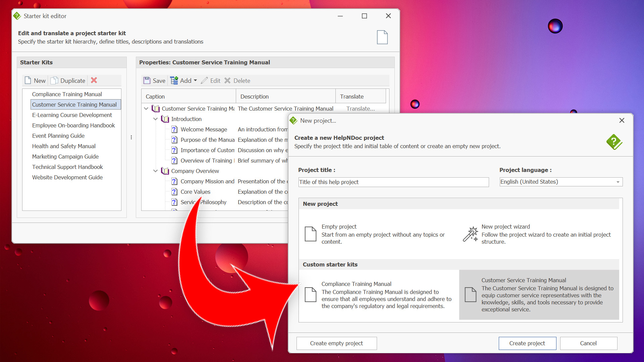Click Customer Service kit card page icon
This screenshot has width=644, height=362.
[470, 295]
